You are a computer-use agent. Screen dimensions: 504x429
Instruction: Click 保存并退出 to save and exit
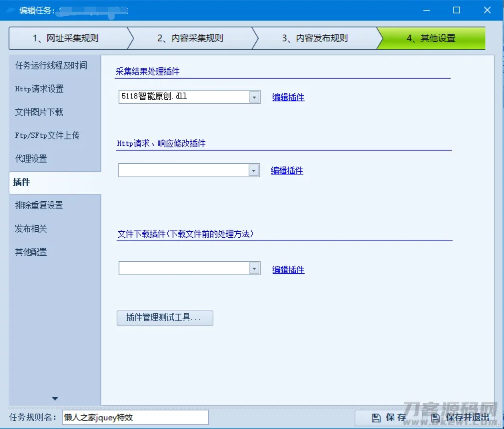(460, 418)
